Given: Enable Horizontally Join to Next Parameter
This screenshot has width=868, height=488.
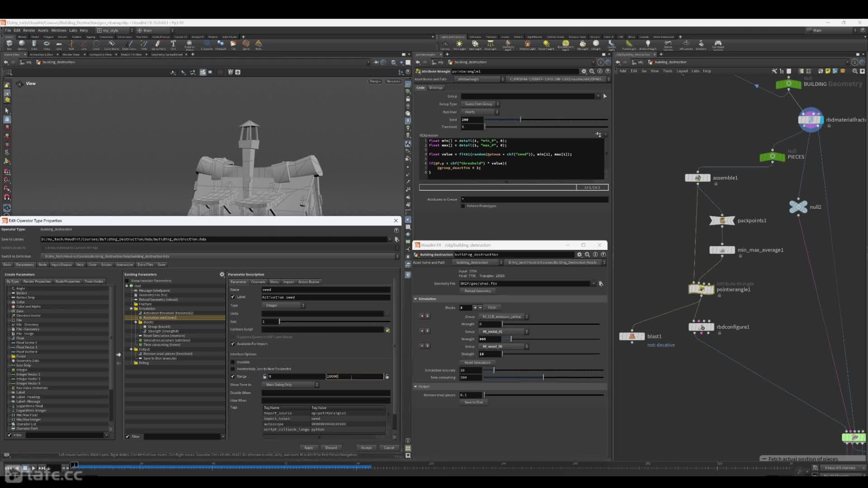Looking at the screenshot, I should (233, 369).
